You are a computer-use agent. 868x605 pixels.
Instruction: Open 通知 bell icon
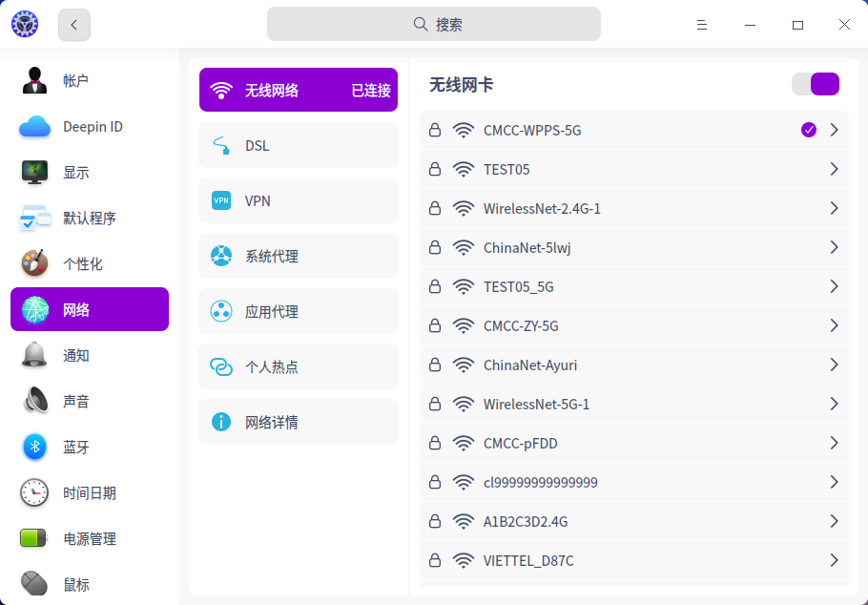[x=35, y=355]
